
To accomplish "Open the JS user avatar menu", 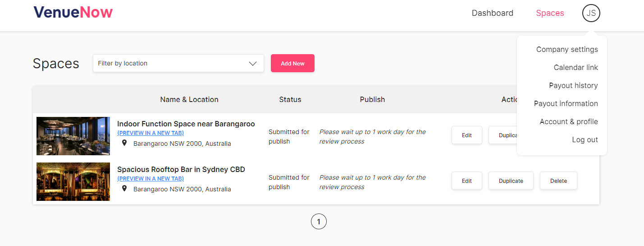I will point(591,13).
